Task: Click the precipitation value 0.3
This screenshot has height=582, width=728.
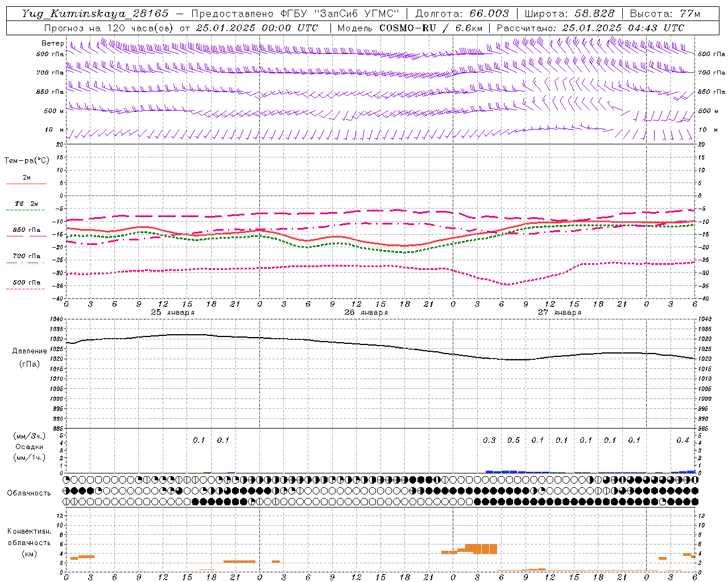Action: click(489, 440)
